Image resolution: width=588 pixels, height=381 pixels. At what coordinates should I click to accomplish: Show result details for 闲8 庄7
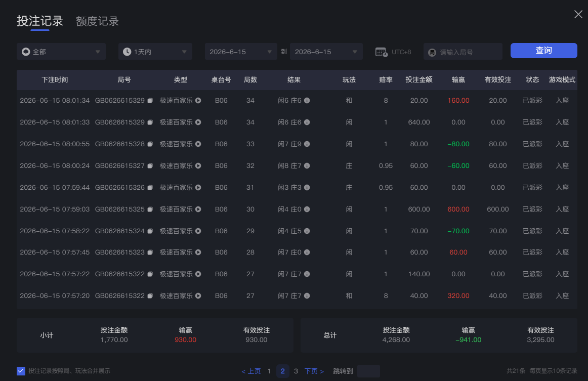(x=307, y=166)
